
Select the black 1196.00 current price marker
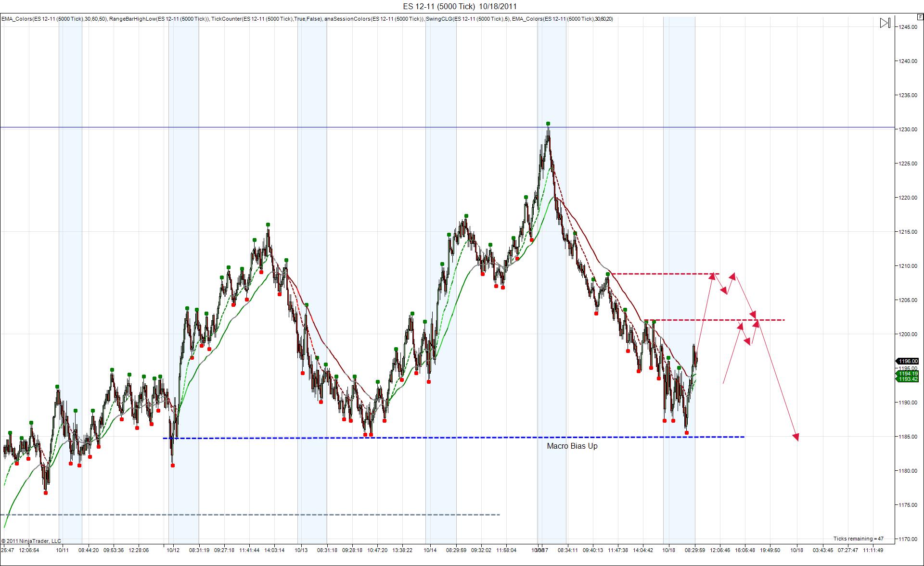pos(907,361)
